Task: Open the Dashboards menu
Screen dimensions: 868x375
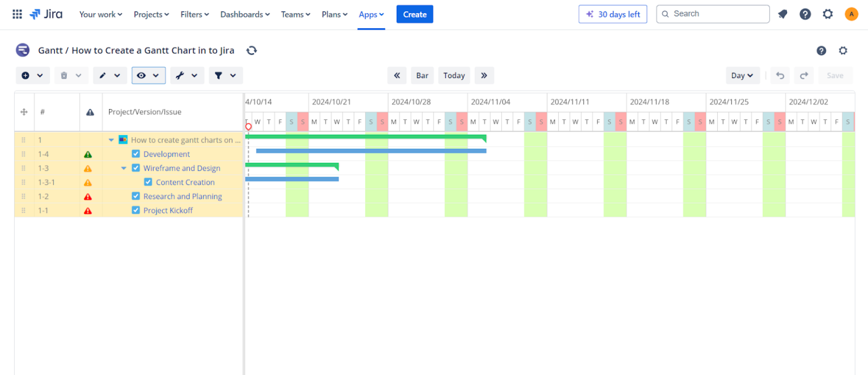Action: (245, 14)
